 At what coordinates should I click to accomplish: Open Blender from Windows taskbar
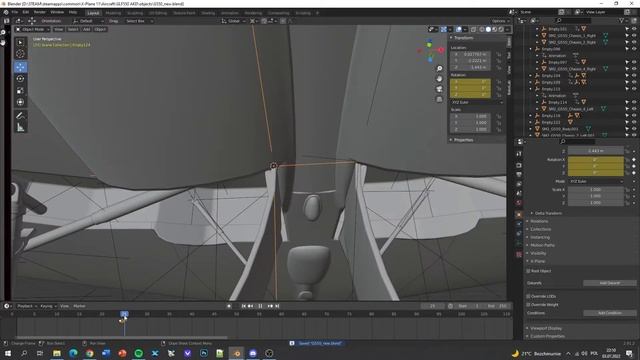coord(236,353)
